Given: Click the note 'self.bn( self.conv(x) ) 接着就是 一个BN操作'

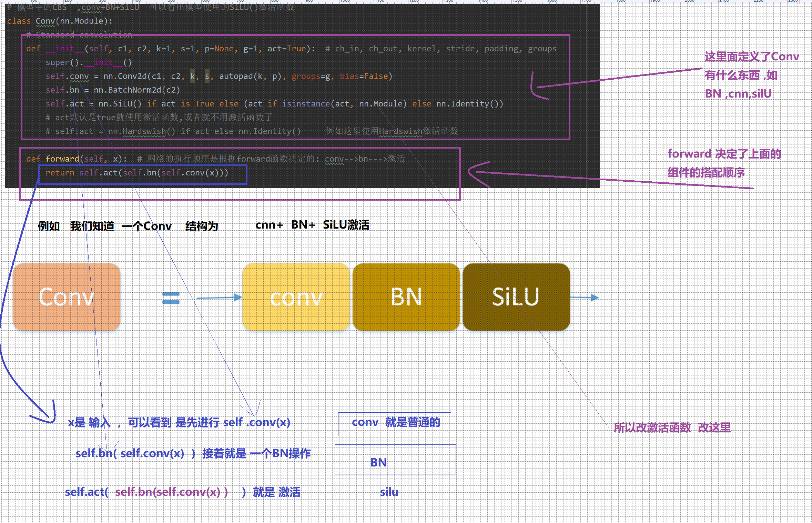Looking at the screenshot, I should point(193,453).
